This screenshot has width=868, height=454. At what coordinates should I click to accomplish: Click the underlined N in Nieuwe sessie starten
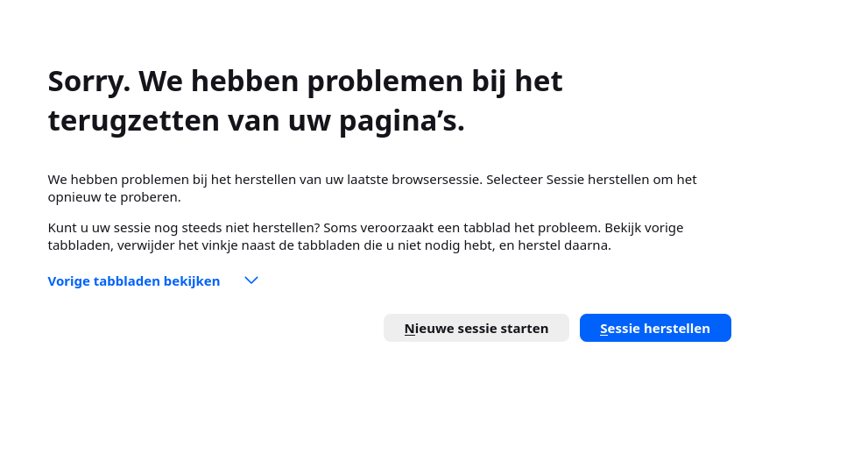pos(409,329)
